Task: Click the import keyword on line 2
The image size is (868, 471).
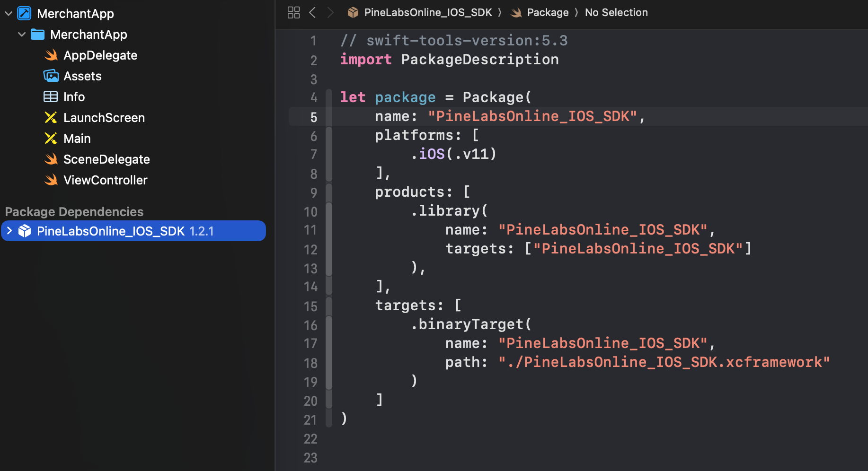Action: [x=365, y=60]
